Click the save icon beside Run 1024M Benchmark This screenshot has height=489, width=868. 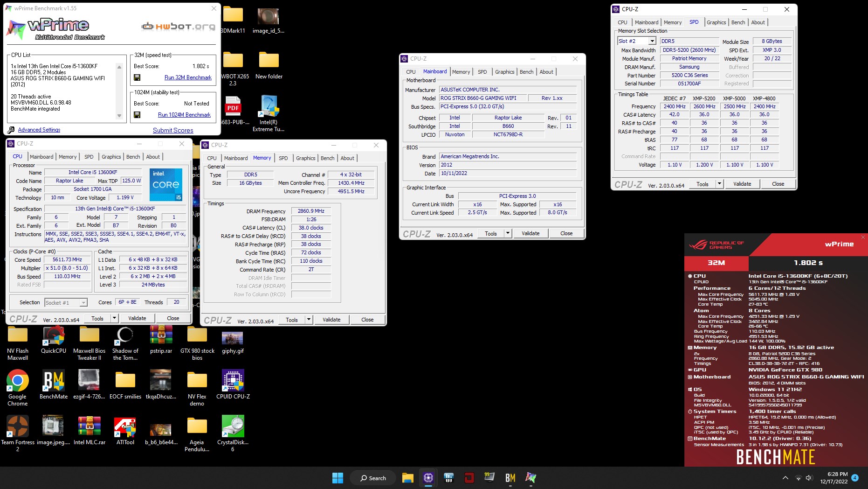(x=137, y=115)
